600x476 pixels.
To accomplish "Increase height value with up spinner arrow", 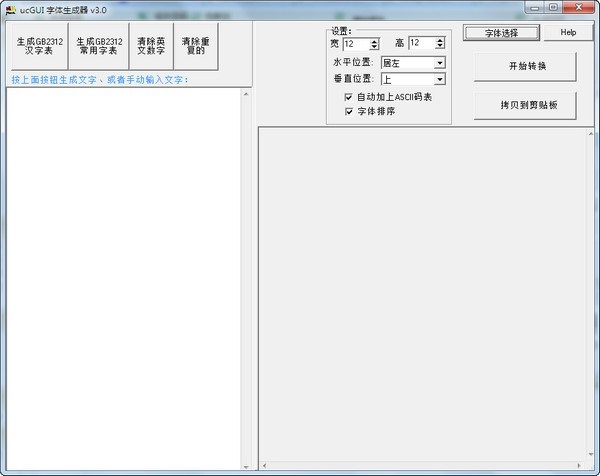I will pos(440,40).
